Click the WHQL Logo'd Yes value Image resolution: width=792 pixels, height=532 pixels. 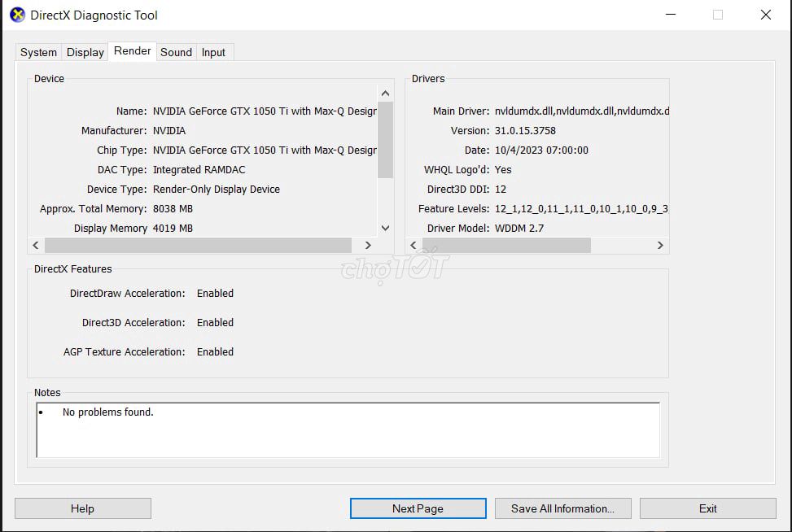tap(503, 169)
